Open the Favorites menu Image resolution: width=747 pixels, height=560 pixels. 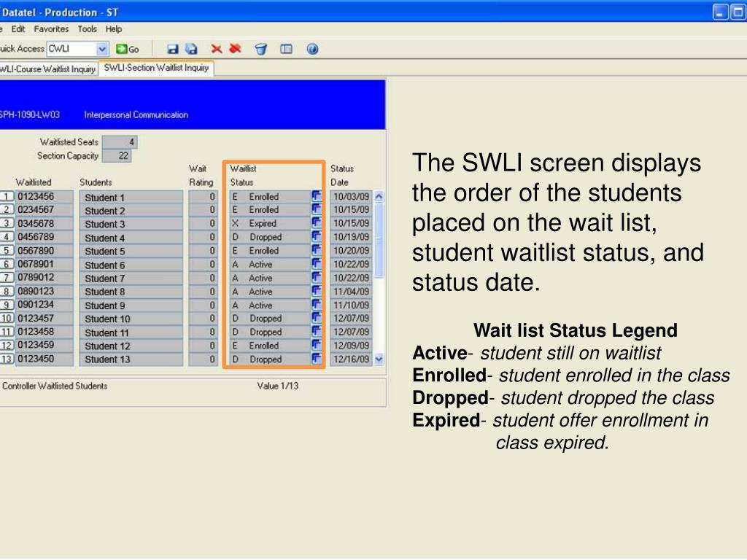tap(51, 29)
